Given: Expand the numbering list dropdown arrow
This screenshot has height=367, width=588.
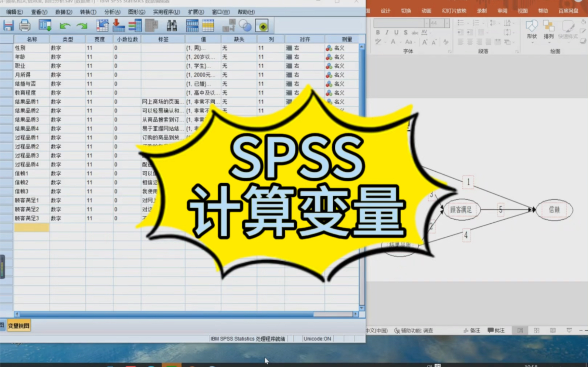Looking at the screenshot, I should point(483,23).
